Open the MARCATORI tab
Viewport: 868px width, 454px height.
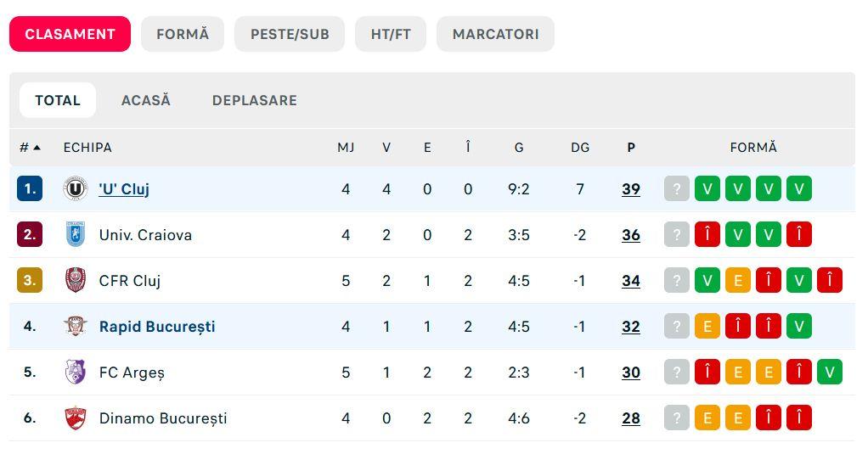coord(495,34)
